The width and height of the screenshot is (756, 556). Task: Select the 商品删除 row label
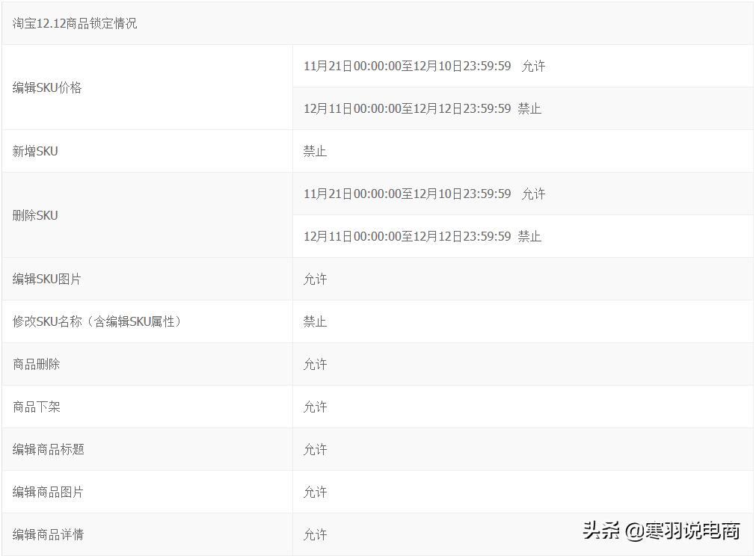click(36, 364)
